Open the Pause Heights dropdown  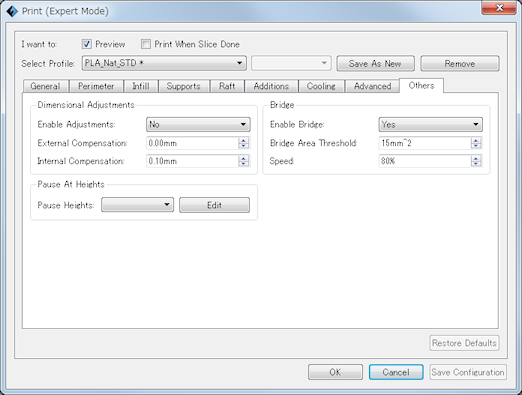click(x=137, y=205)
